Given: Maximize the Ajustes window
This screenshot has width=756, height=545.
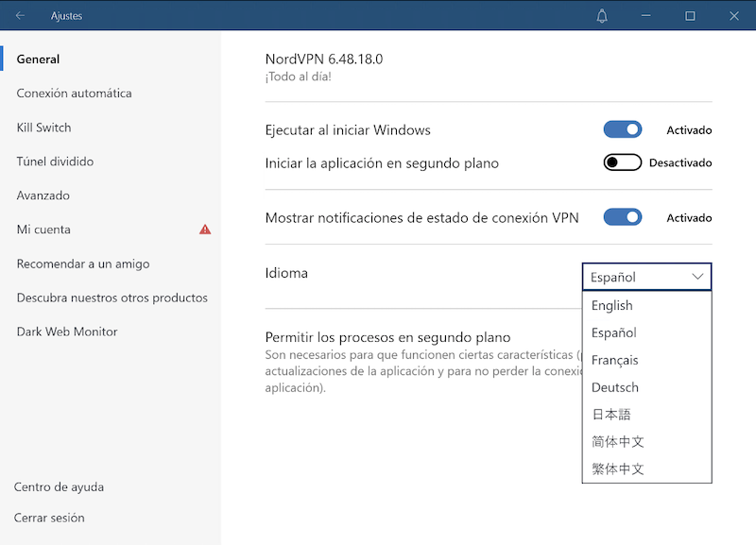Looking at the screenshot, I should click(x=690, y=16).
